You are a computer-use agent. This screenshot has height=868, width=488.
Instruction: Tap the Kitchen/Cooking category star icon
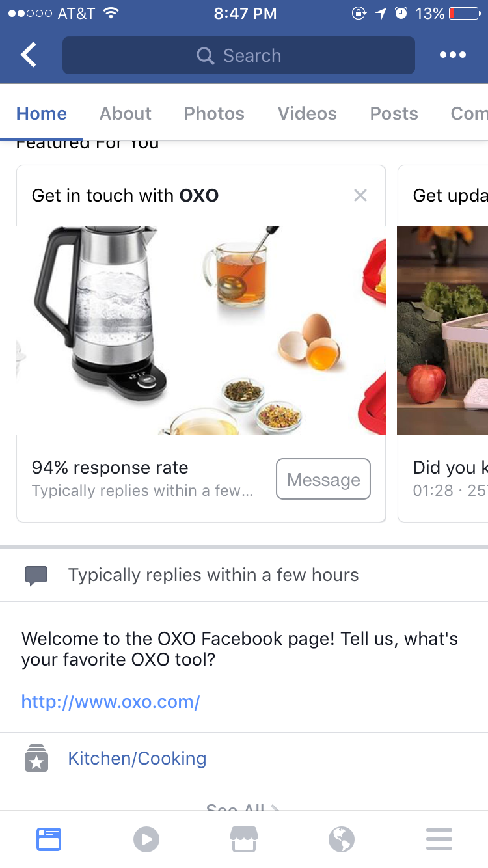click(x=36, y=759)
